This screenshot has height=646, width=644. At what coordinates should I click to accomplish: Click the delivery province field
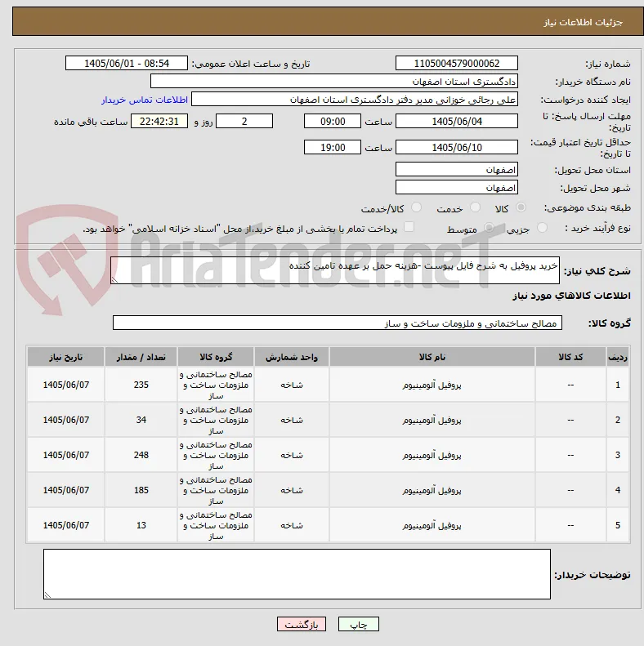click(x=456, y=169)
